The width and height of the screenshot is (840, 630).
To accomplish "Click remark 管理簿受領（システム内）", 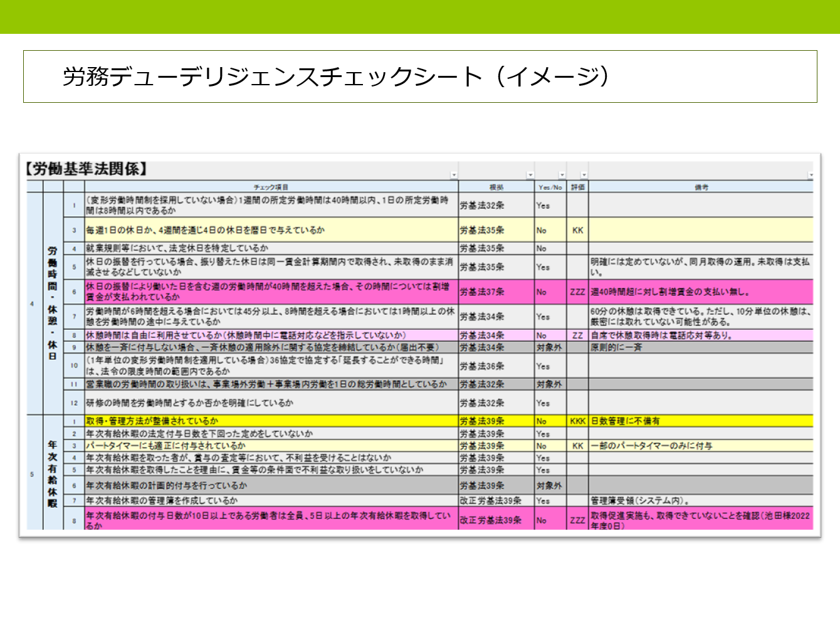I will [701, 501].
